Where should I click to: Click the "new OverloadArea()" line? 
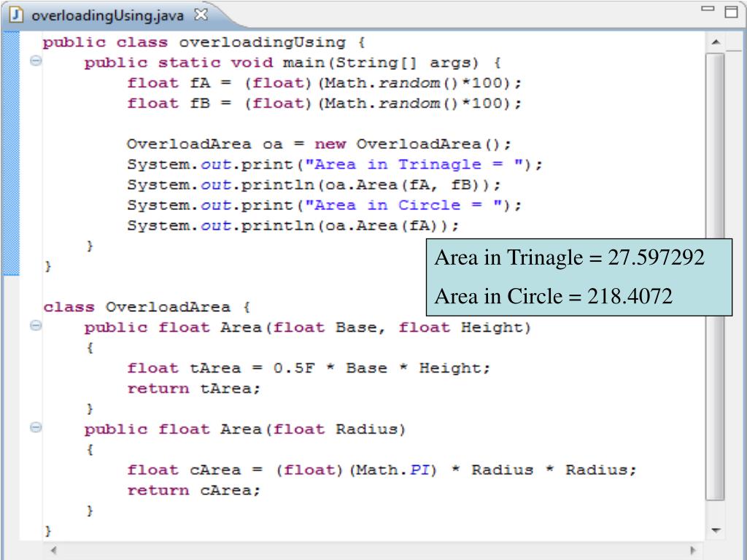pos(320,144)
